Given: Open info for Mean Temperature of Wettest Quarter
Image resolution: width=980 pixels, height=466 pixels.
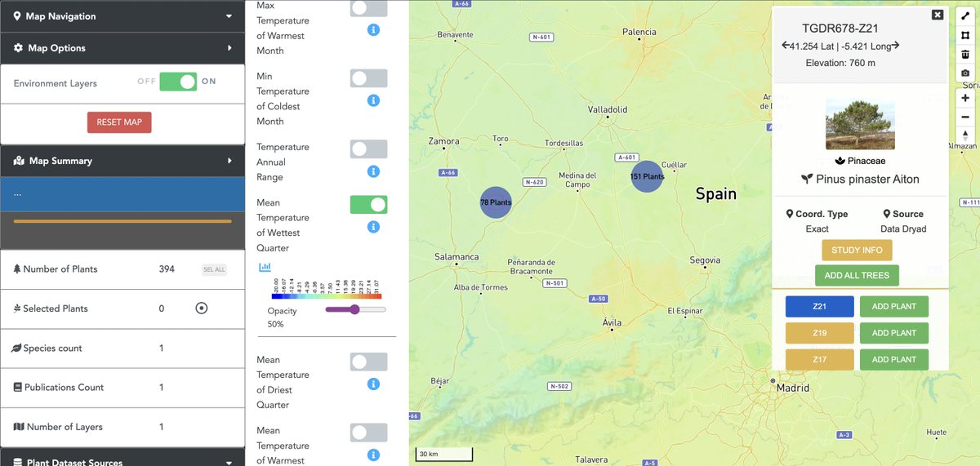Looking at the screenshot, I should (x=373, y=227).
